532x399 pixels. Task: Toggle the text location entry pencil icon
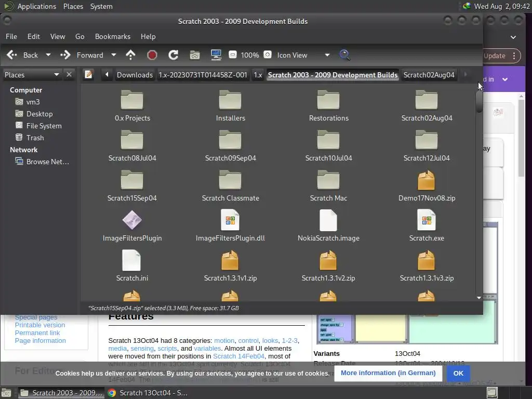click(88, 75)
